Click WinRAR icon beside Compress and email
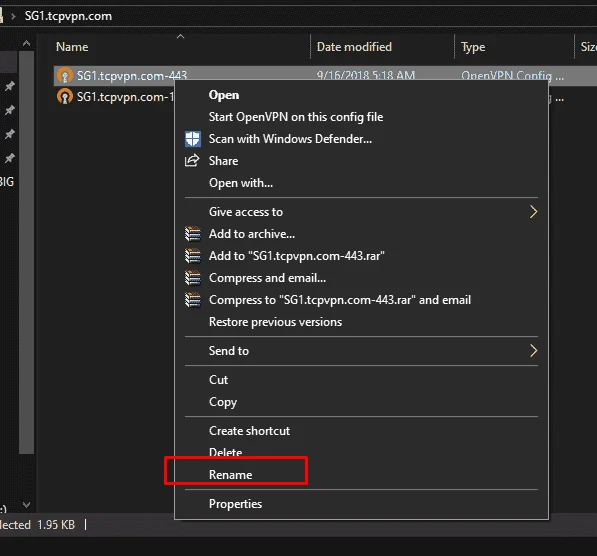 (x=193, y=278)
